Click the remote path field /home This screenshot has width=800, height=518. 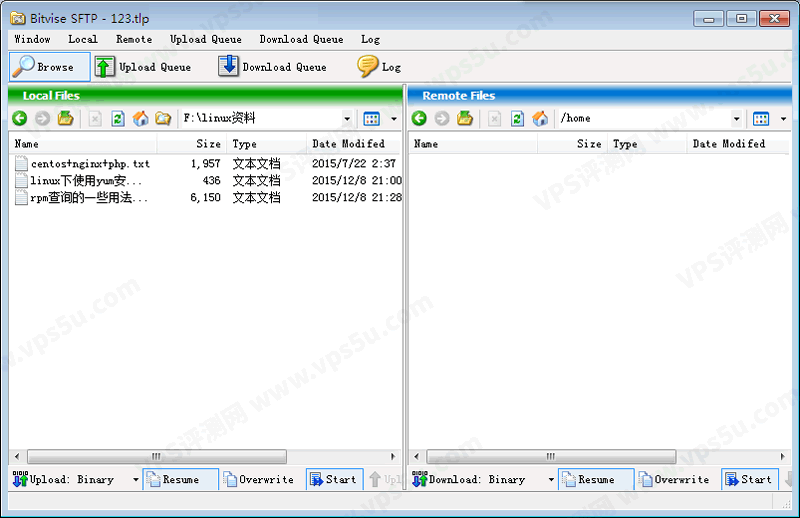(644, 118)
